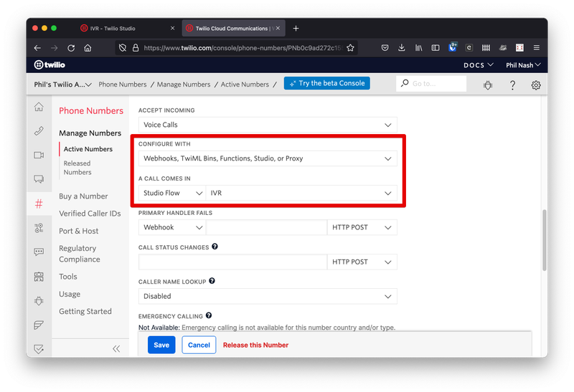Bookmark this page with the star icon

tap(350, 48)
